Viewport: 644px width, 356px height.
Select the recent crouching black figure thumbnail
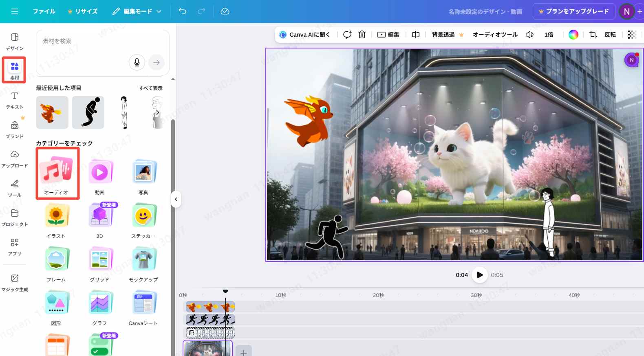88,112
